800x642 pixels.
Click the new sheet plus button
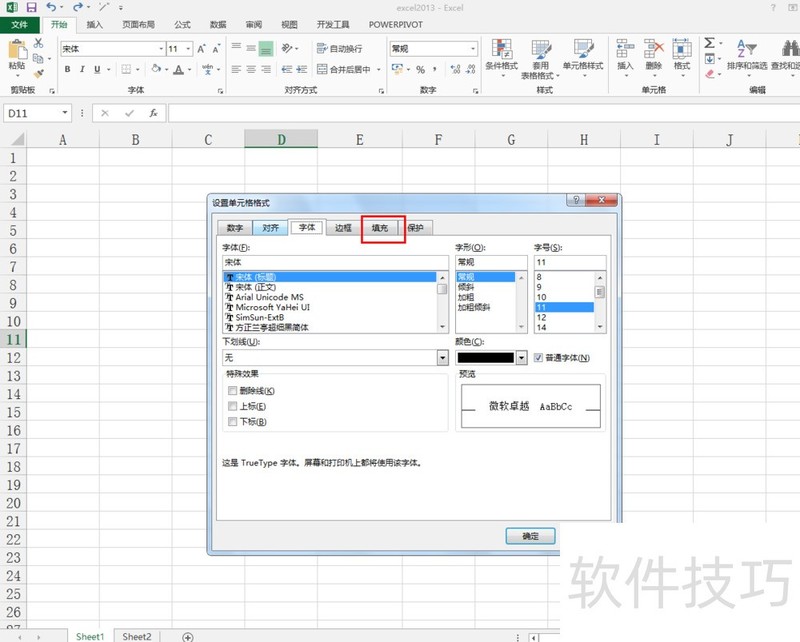(x=187, y=637)
